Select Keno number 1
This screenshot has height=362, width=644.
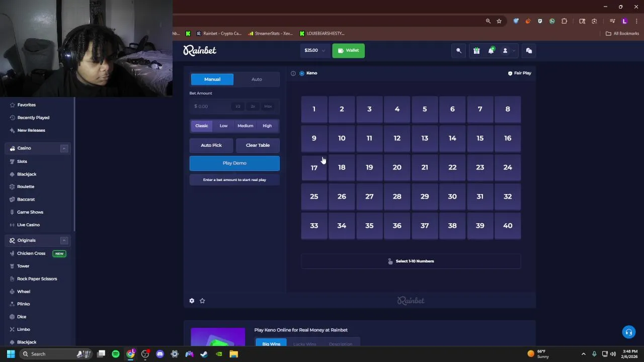[x=314, y=109]
